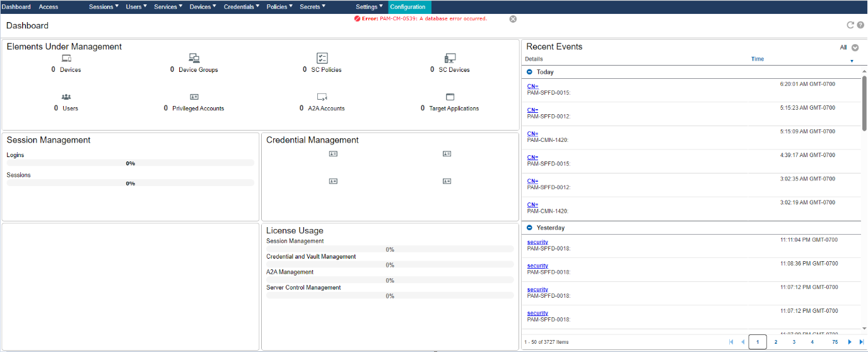Click the A2A Accounts icon
The height and width of the screenshot is (352, 868).
pyautogui.click(x=322, y=97)
